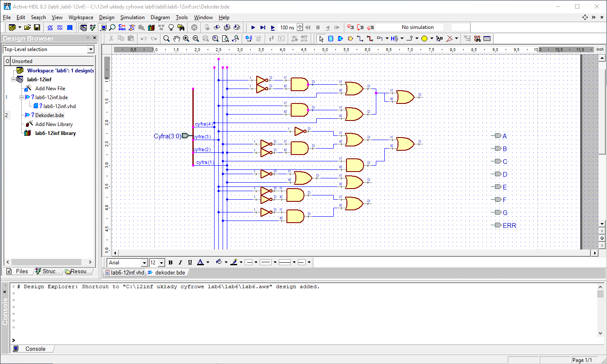Select the Fub block tool

[x=331, y=39]
